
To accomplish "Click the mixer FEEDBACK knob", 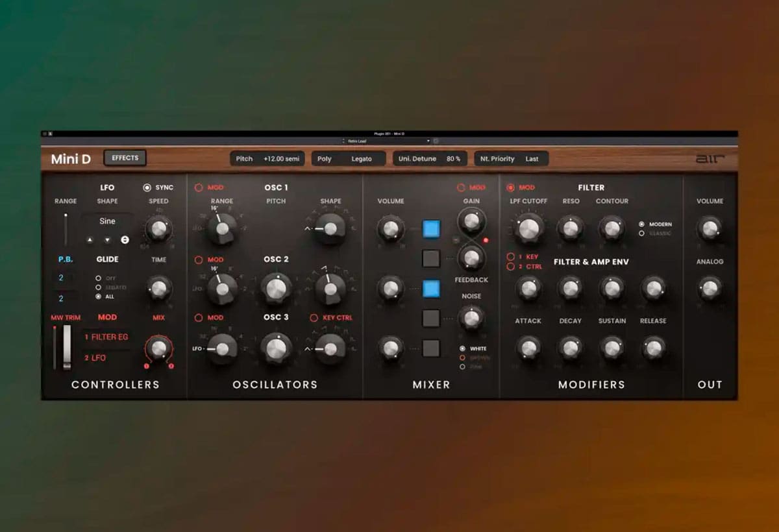I will 471,258.
